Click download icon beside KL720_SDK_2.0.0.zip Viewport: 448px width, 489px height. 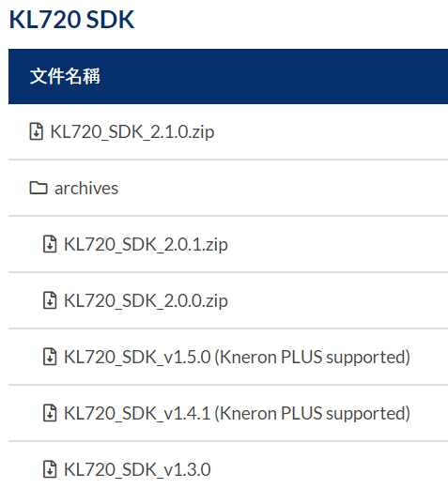tap(50, 300)
